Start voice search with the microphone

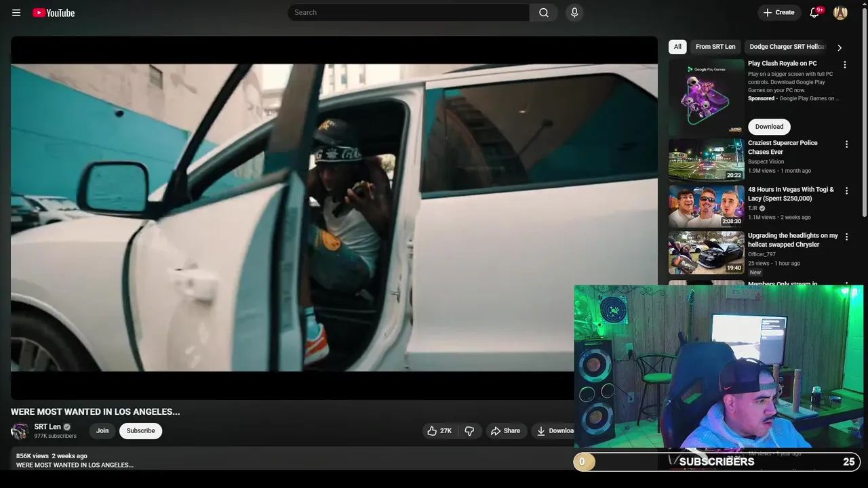(574, 12)
